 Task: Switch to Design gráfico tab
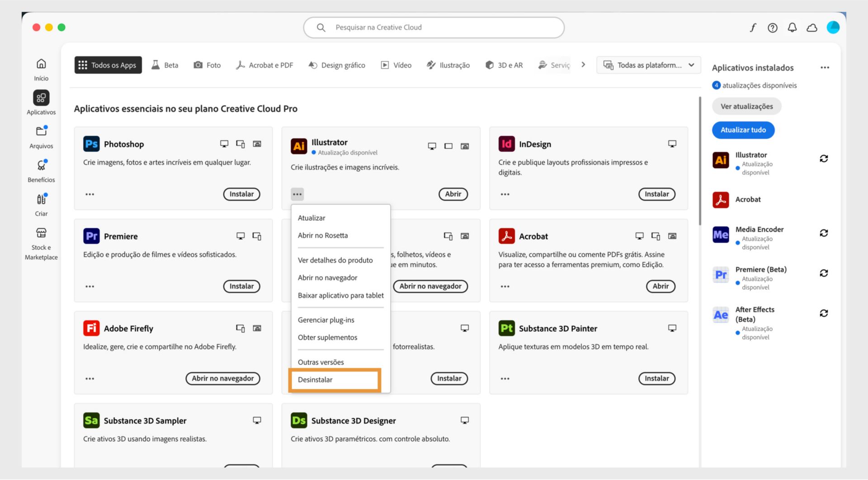coord(337,65)
